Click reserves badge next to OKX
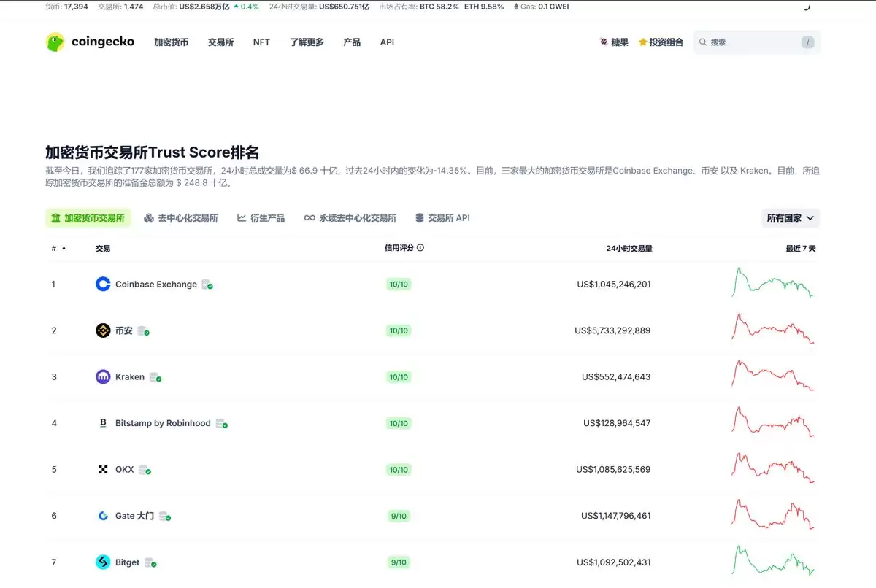 click(x=145, y=470)
